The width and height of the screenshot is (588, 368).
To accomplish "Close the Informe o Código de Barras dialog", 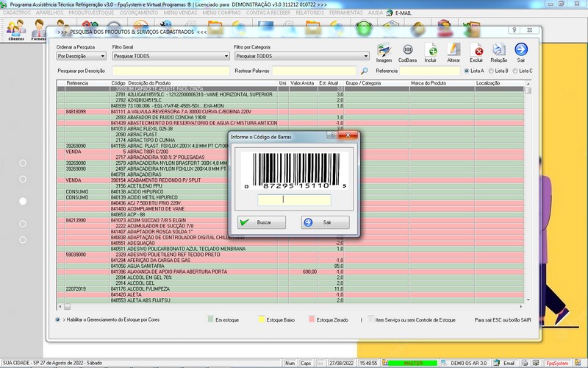I will tap(348, 135).
